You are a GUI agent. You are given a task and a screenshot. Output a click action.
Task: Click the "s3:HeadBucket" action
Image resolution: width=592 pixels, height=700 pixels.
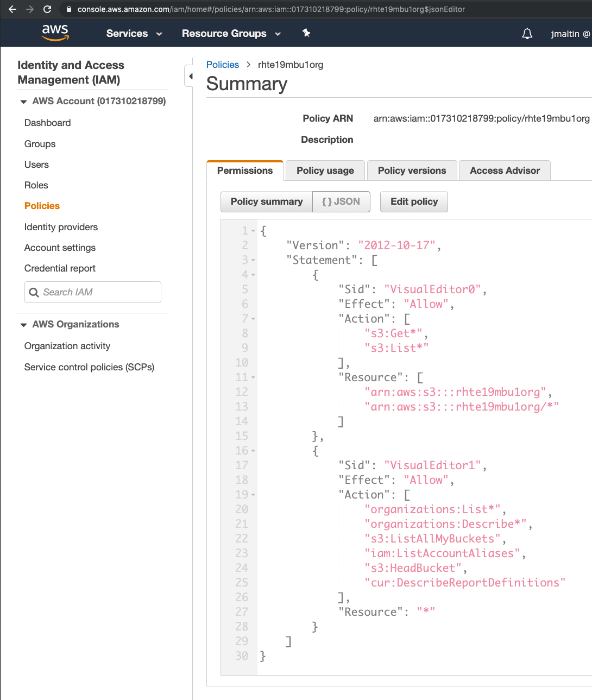[x=413, y=568]
